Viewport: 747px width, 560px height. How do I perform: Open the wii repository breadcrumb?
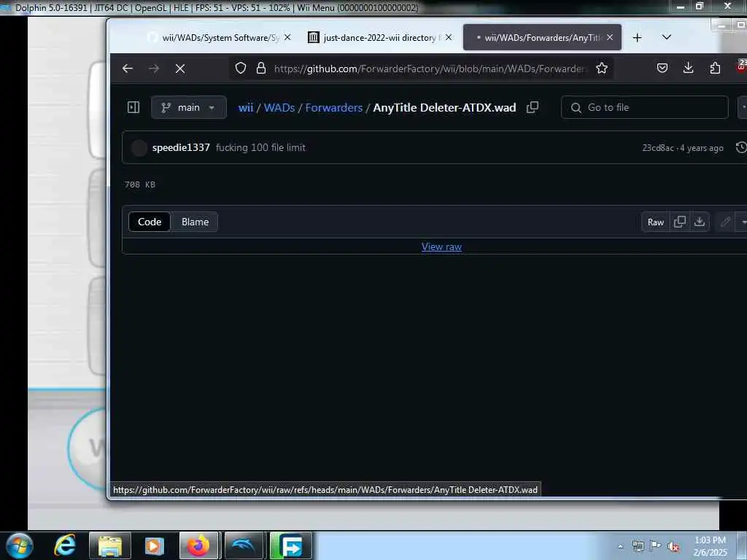point(246,108)
